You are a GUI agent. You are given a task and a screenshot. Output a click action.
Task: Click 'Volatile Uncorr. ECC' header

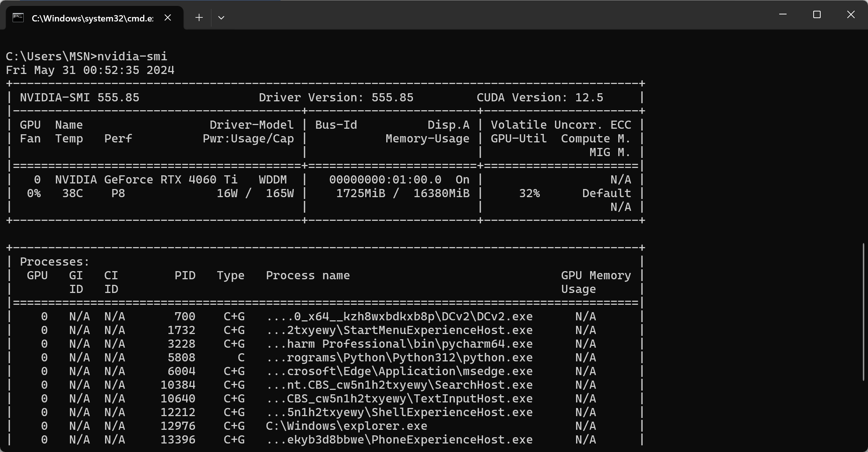[561, 125]
